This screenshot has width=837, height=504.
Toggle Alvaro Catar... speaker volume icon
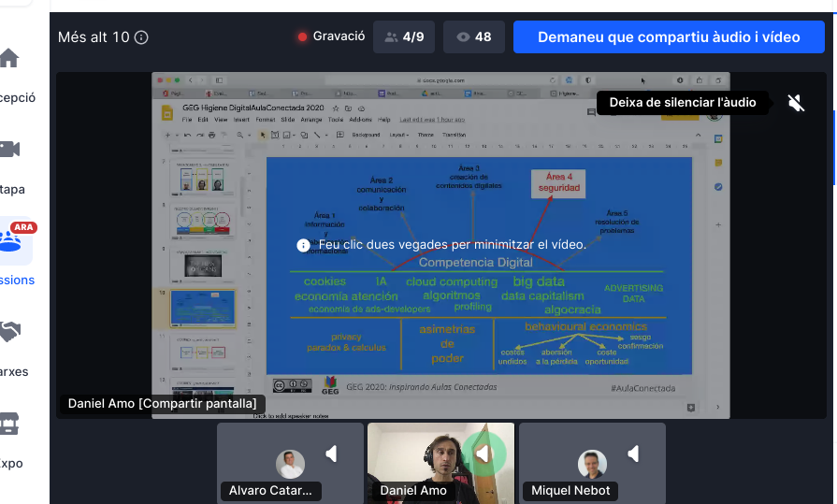click(331, 454)
